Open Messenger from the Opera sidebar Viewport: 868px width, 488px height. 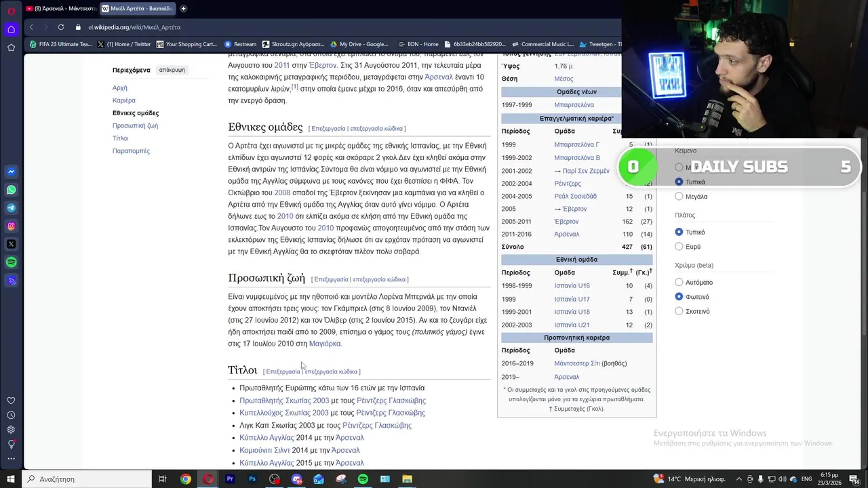point(11,172)
